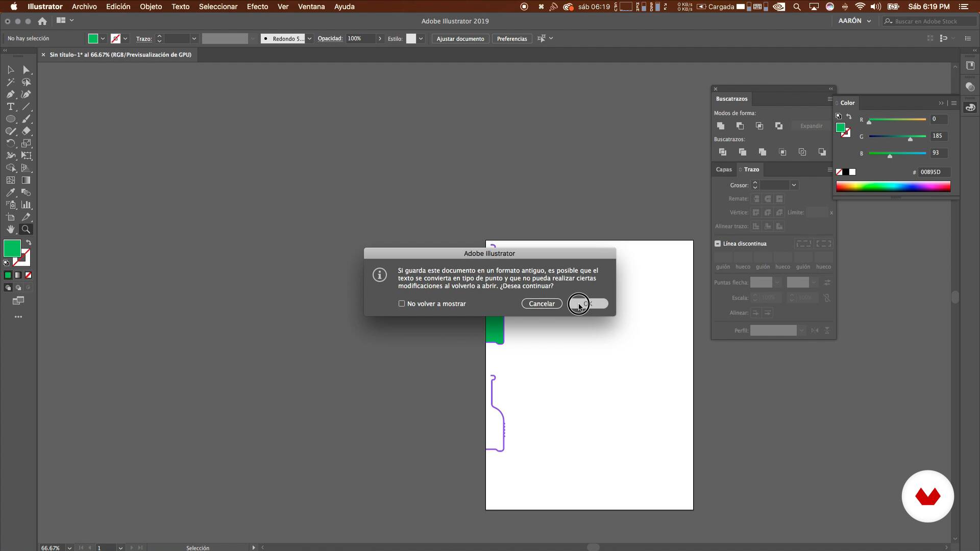Select the Blend tool

27,192
